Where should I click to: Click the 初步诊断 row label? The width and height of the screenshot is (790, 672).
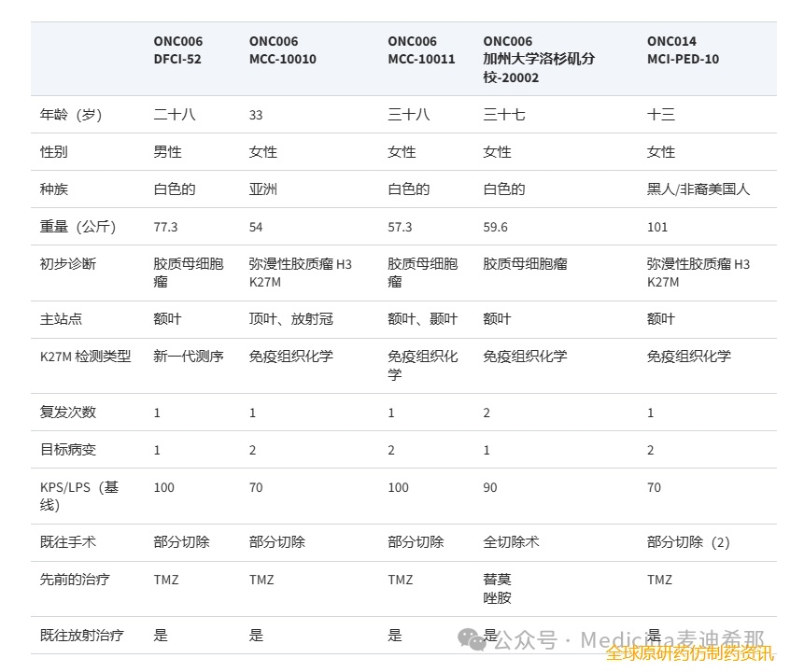coord(68,264)
